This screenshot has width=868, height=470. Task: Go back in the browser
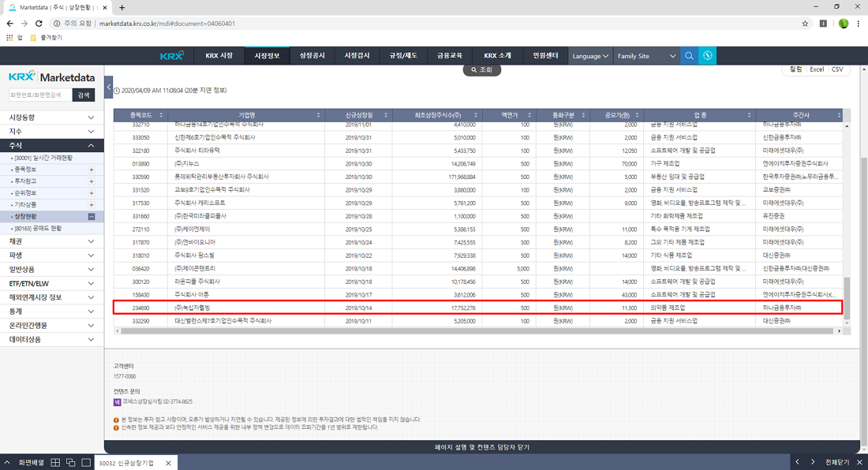click(10, 24)
